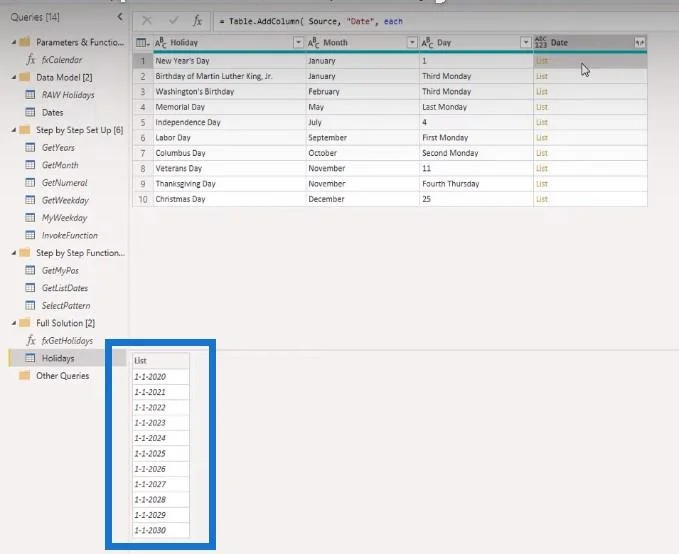This screenshot has height=554, width=679.
Task: Collapse the Step by Step Functions folder
Action: (14, 253)
